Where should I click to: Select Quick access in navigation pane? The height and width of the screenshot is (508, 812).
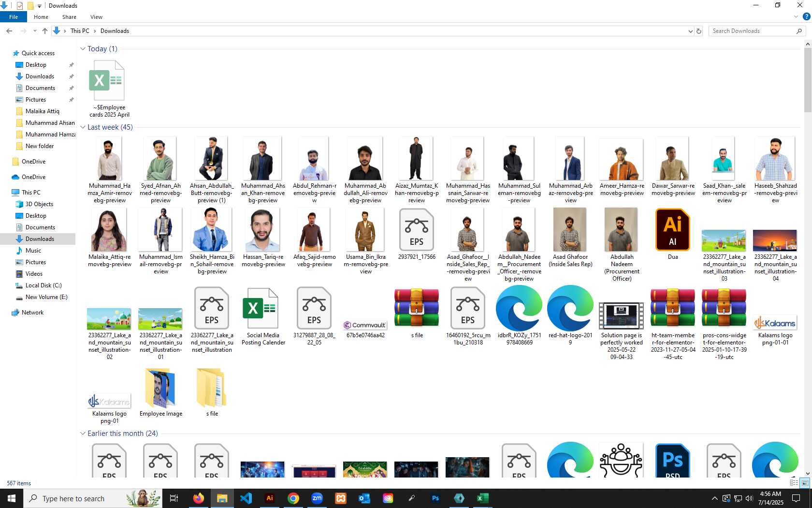click(38, 53)
